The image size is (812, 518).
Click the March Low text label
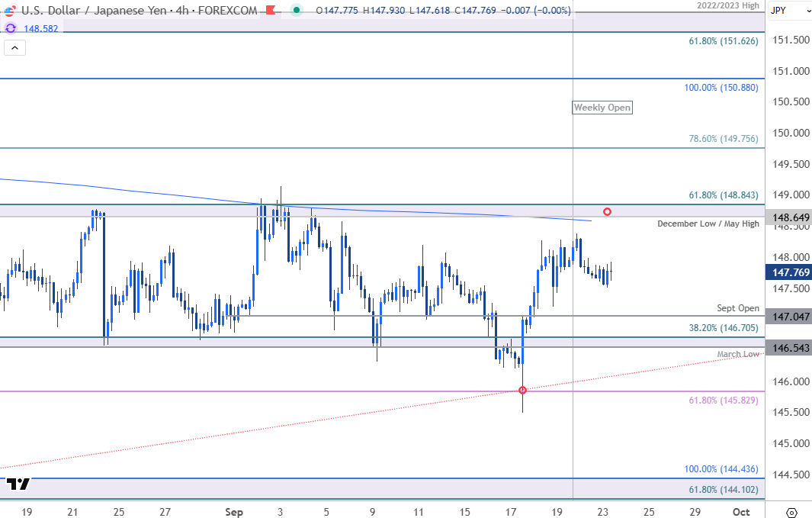coord(738,354)
